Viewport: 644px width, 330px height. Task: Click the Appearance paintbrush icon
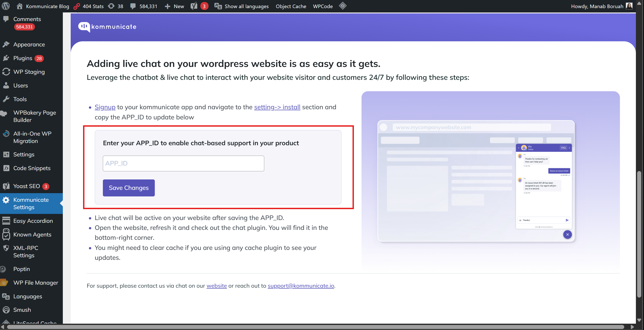pyautogui.click(x=6, y=44)
